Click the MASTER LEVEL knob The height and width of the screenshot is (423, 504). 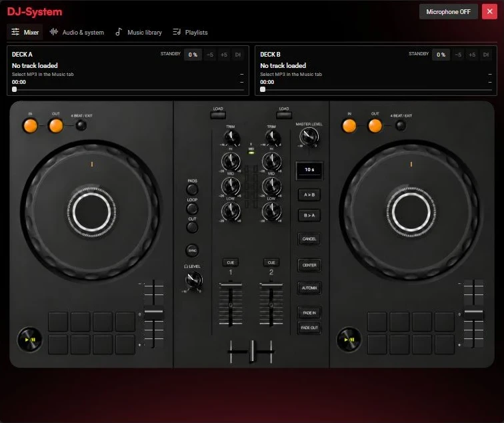pos(309,137)
